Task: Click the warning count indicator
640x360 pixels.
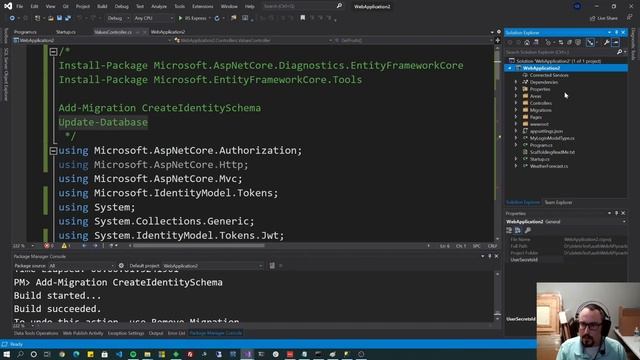Action: click(66, 246)
